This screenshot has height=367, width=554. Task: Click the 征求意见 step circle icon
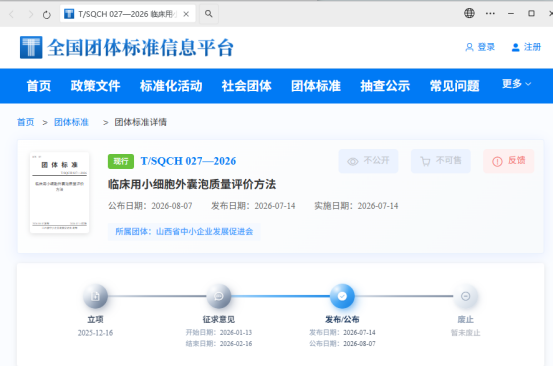tap(219, 296)
